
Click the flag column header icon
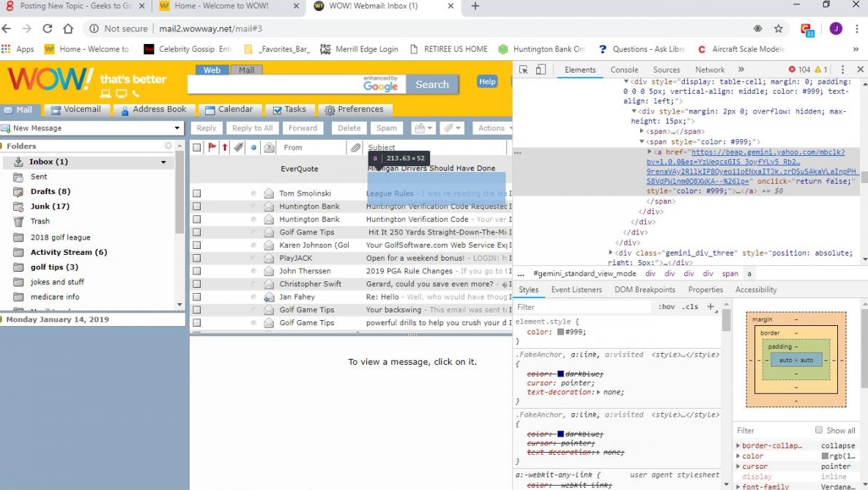[212, 148]
